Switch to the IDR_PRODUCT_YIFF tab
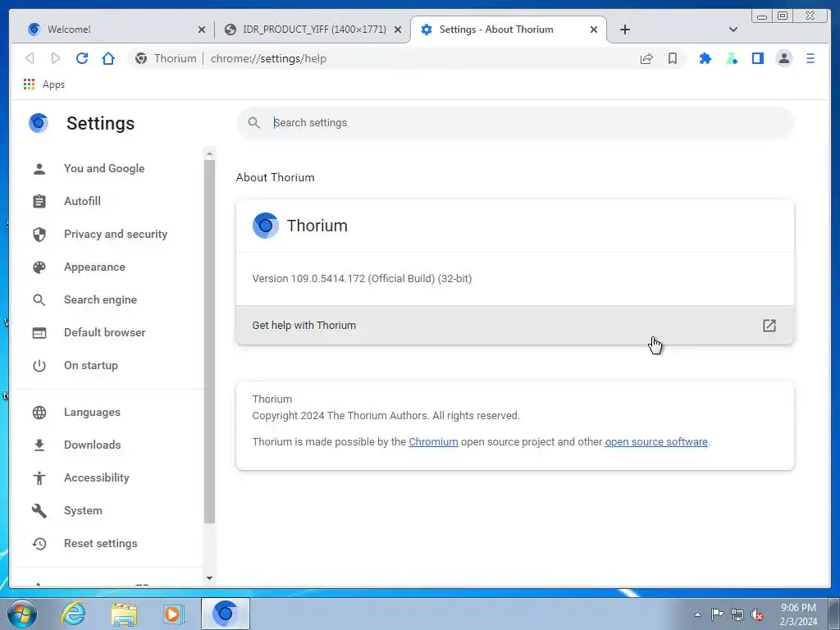 313,30
